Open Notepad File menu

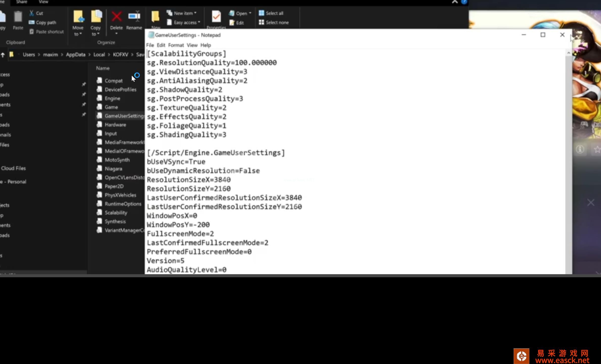(150, 45)
